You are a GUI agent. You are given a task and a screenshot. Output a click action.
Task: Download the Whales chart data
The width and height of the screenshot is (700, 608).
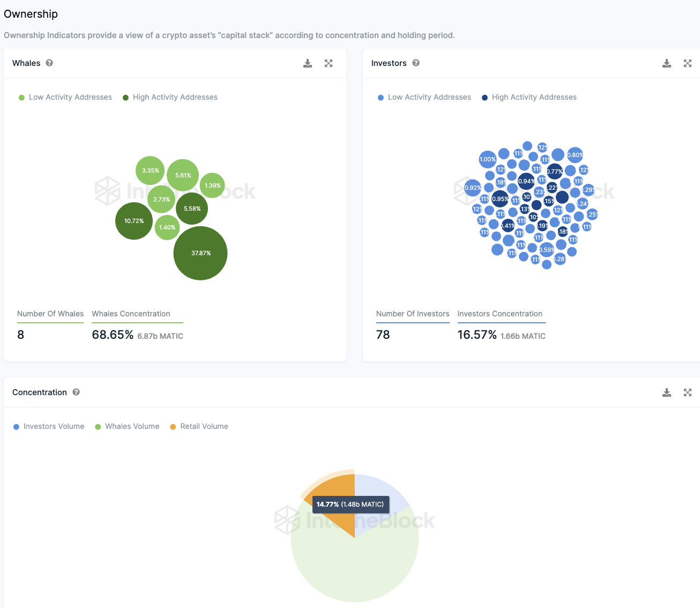coord(308,63)
